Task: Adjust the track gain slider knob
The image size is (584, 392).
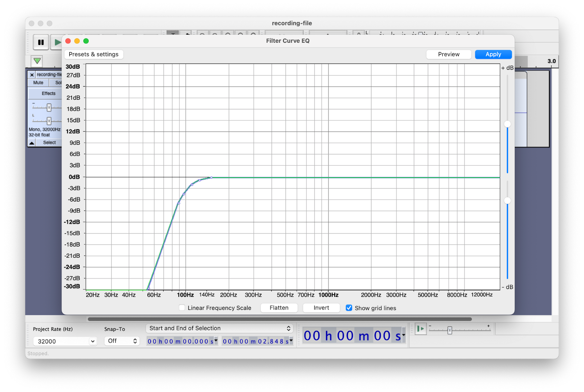Action: click(49, 107)
